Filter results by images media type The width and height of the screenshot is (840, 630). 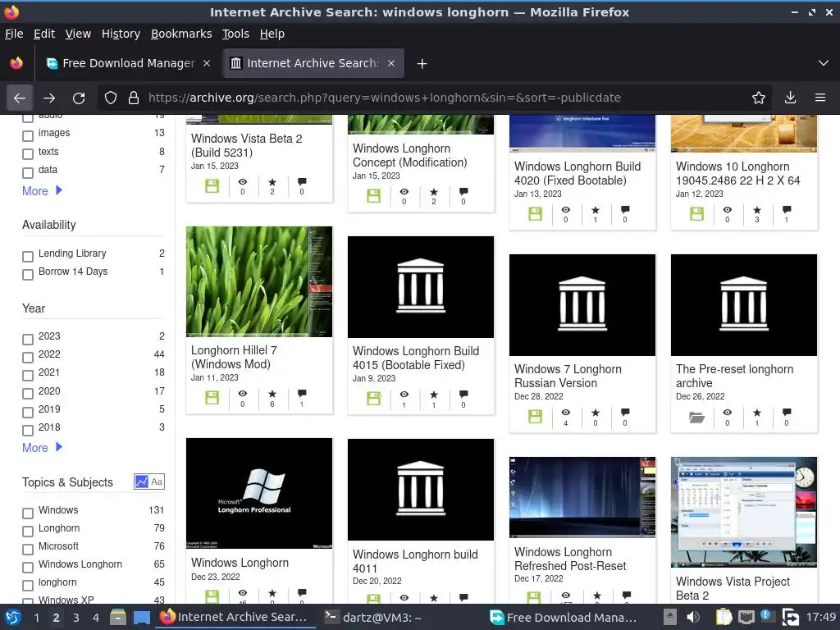pyautogui.click(x=28, y=136)
